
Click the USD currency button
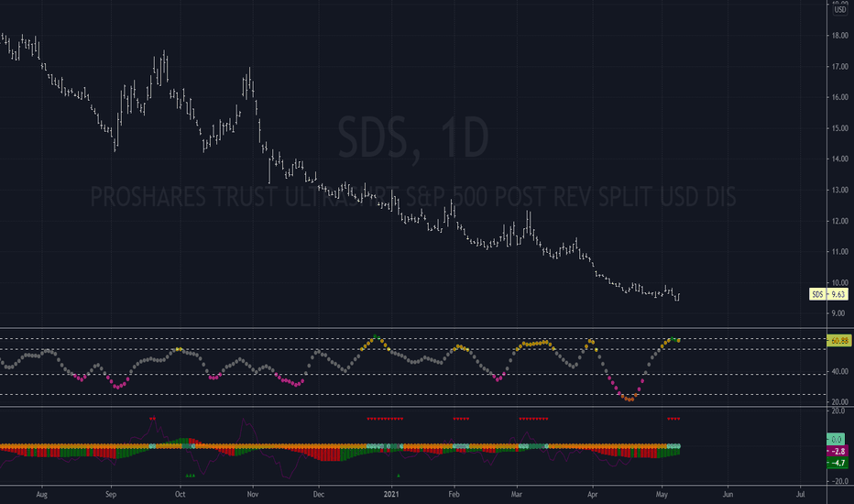[840, 9]
